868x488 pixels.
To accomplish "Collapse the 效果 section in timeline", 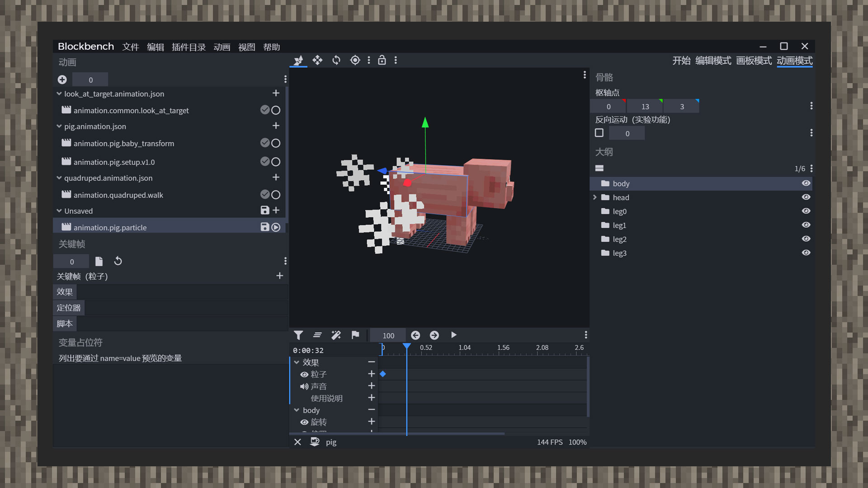I will click(297, 362).
